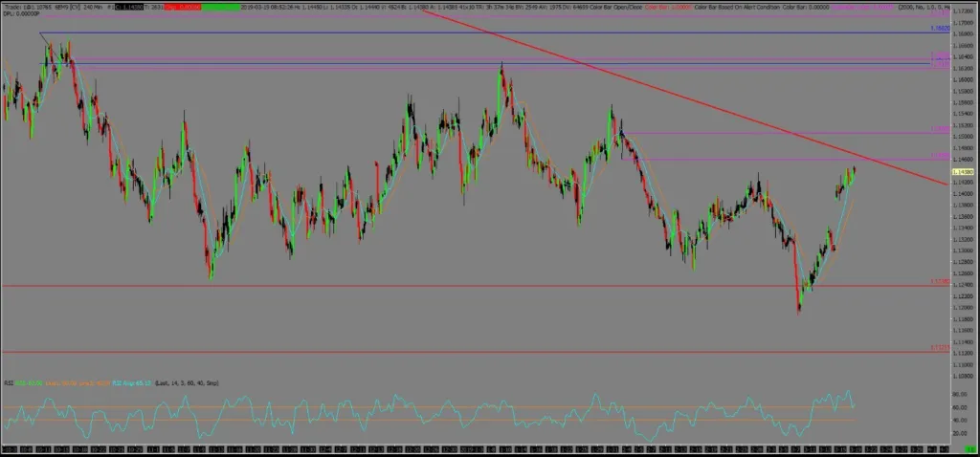Click the red 1.11215 level label on axis
The width and height of the screenshot is (980, 457).
pyautogui.click(x=940, y=348)
